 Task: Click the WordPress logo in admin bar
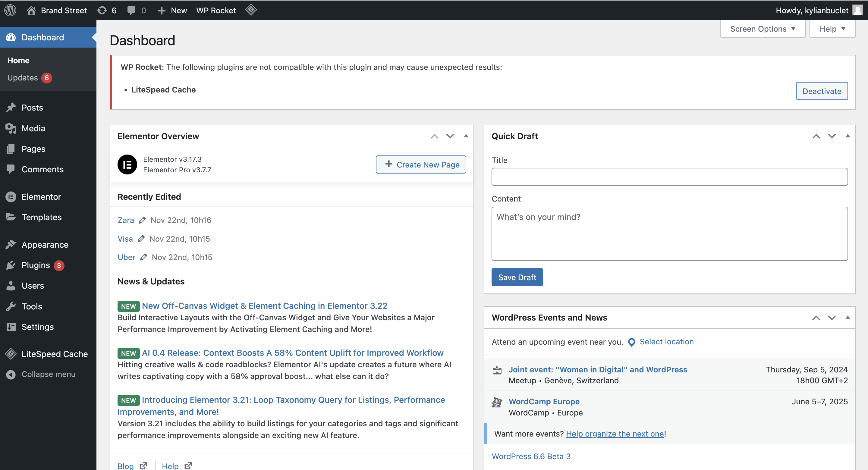11,10
